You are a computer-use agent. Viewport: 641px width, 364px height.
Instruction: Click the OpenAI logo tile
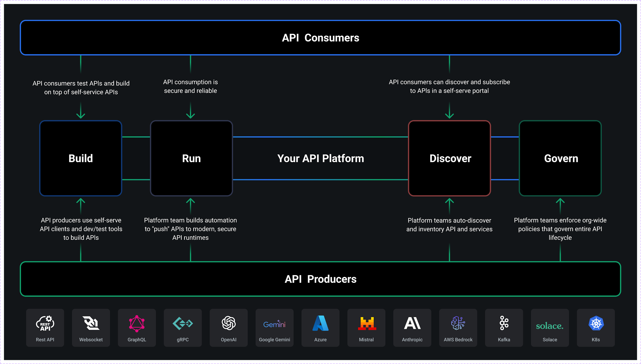(x=229, y=327)
